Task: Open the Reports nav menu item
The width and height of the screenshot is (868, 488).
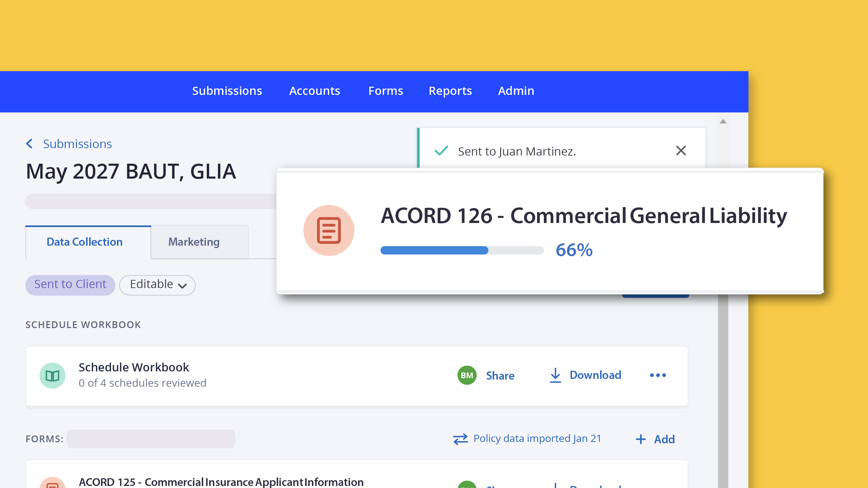Action: click(450, 91)
